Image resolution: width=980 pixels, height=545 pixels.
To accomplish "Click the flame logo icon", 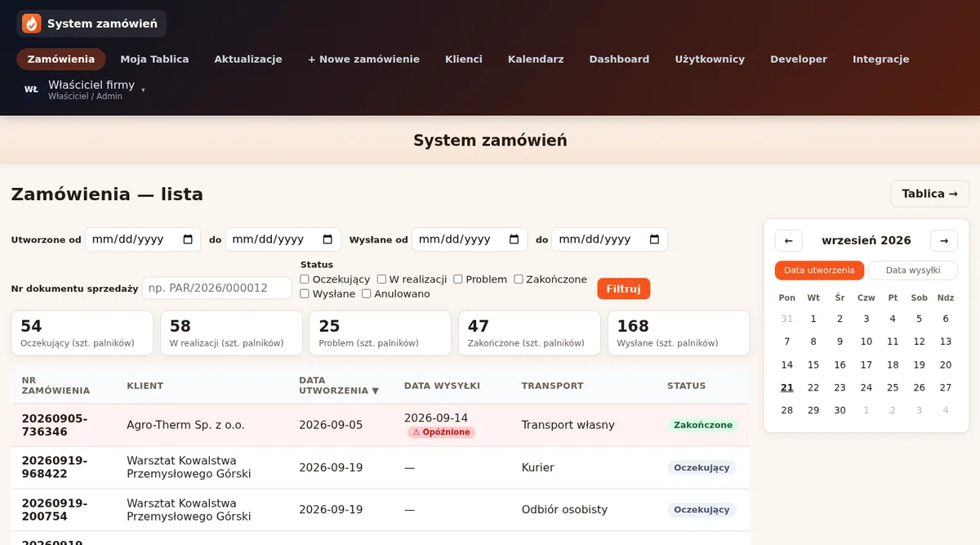I will point(31,24).
